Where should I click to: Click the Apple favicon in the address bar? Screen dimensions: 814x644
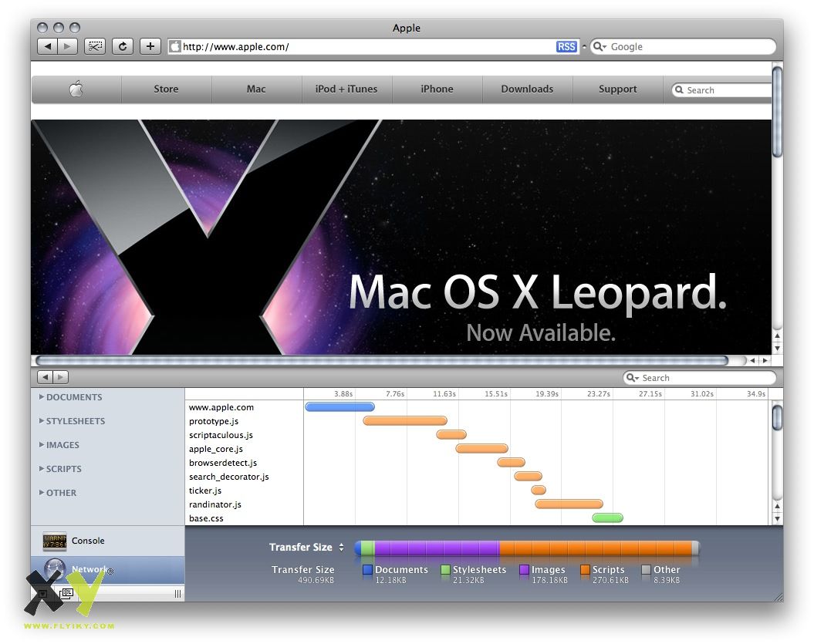coord(175,47)
